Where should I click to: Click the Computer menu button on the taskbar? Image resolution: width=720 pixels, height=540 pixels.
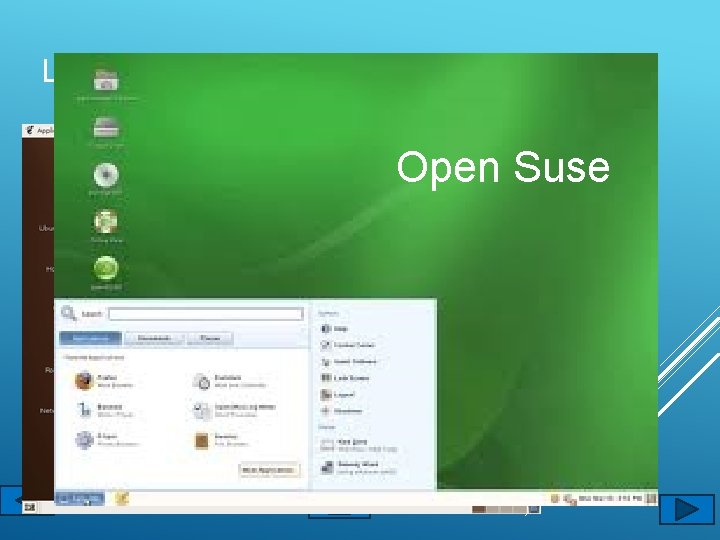80,498
